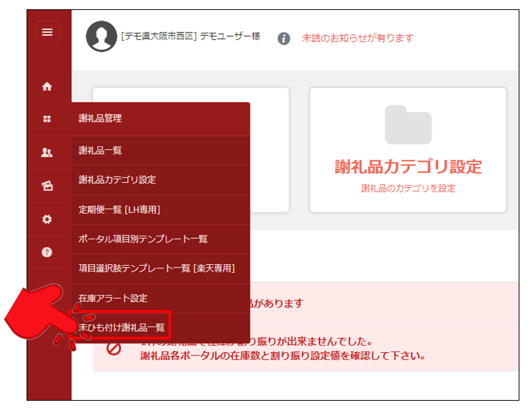The image size is (532, 414).
Task: Open 定期便一覧 [LH専用] menu item
Action: [x=119, y=210]
